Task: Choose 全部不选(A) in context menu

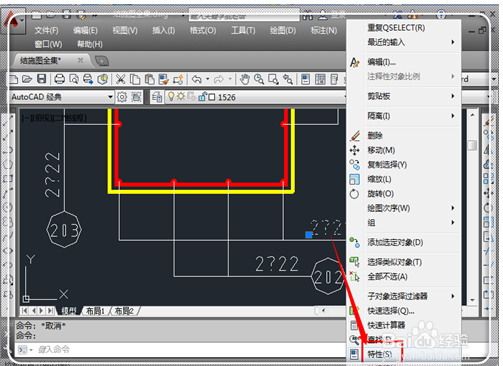Action: (387, 277)
